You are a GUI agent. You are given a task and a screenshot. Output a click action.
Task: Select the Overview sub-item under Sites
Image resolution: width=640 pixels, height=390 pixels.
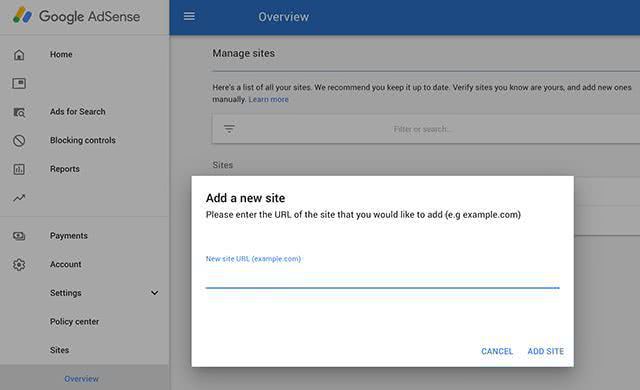tap(82, 379)
